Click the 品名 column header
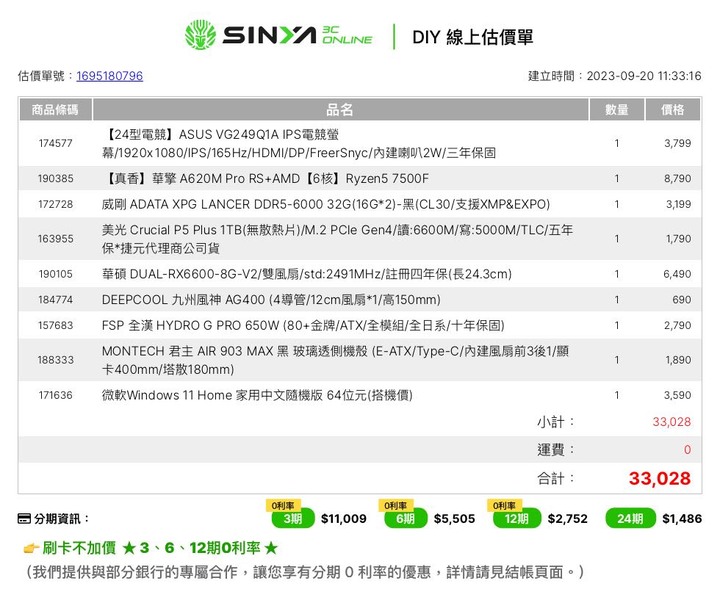Screen dimensions: 720x600 coord(340,110)
